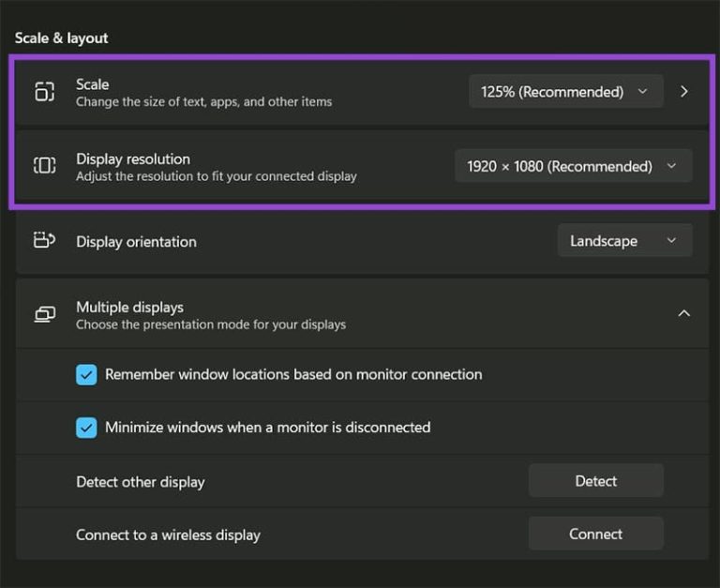Click the Remember window locations label text
The width and height of the screenshot is (720, 588).
pos(293,374)
